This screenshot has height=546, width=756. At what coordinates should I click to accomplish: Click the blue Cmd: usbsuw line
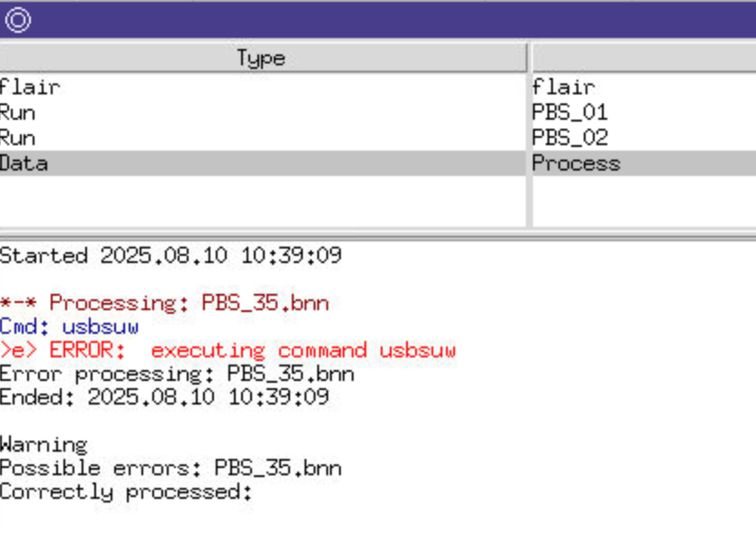tap(69, 327)
